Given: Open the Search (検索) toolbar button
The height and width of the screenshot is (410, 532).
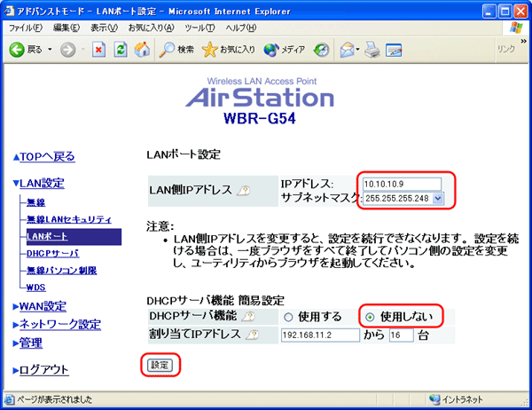Looking at the screenshot, I should pyautogui.click(x=176, y=50).
